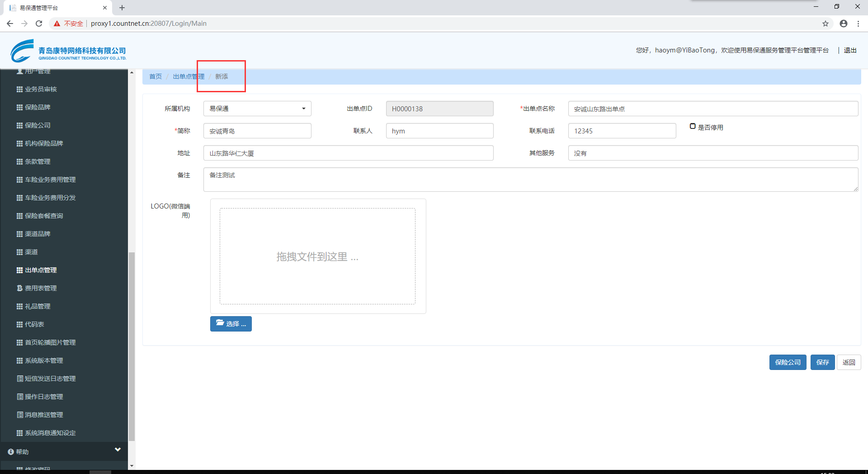The image size is (868, 474).
Task: Click the grid icon beside 代码表
Action: [19, 324]
